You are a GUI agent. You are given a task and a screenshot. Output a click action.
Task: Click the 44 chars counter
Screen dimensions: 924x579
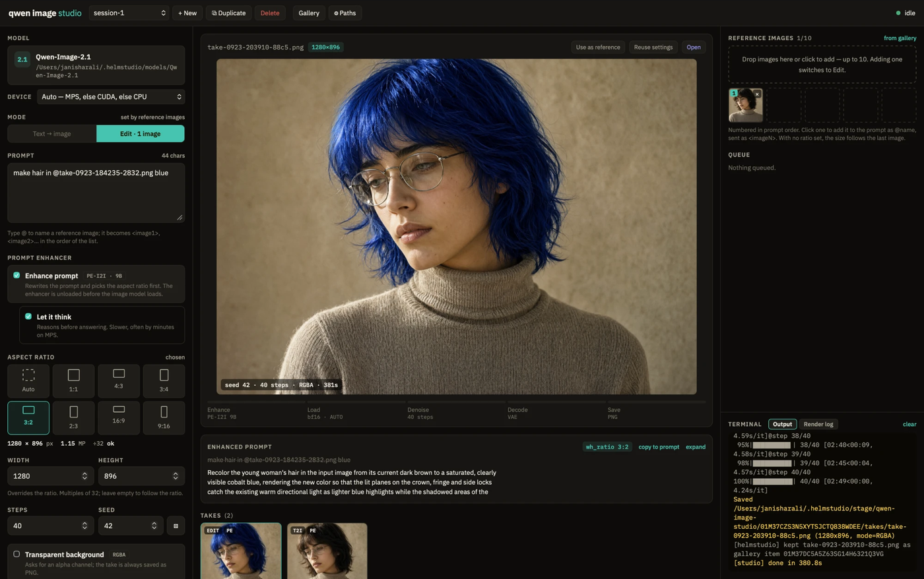click(x=173, y=156)
